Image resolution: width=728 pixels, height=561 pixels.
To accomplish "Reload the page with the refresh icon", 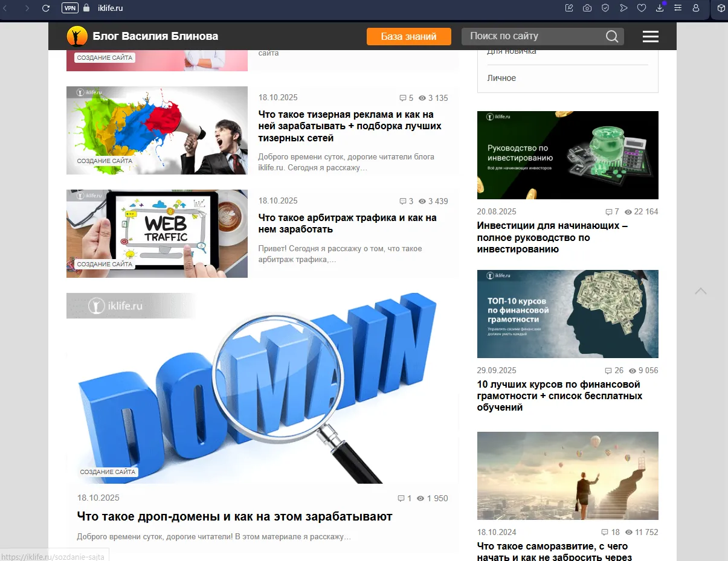I will [x=46, y=8].
